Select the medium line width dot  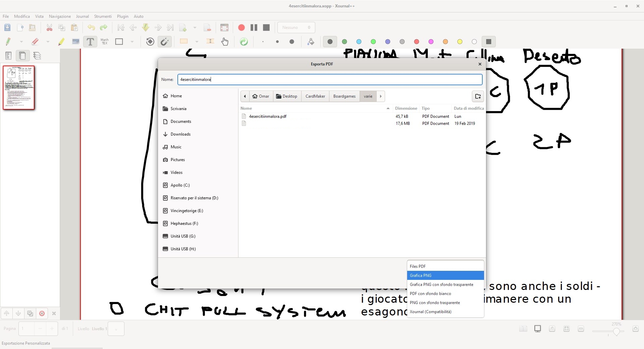click(x=277, y=42)
